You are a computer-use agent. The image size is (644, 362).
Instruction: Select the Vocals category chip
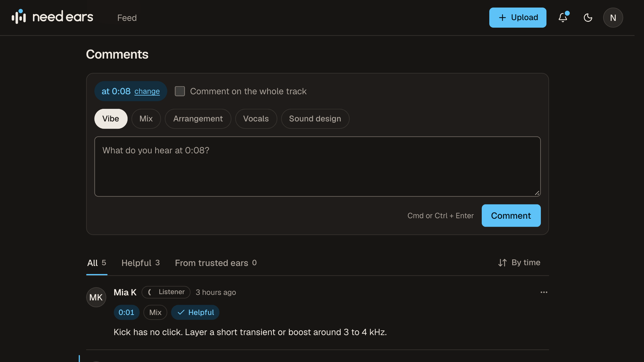[x=256, y=119]
